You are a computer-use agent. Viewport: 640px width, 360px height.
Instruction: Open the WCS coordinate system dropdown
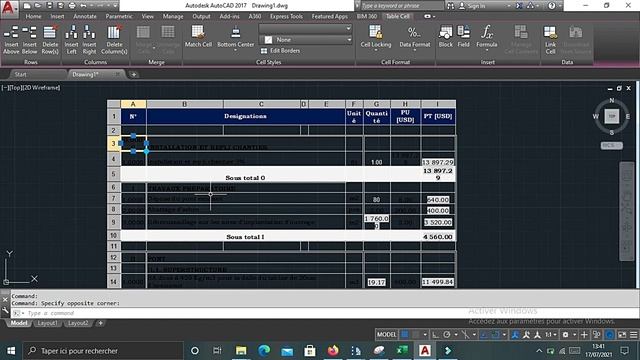611,145
